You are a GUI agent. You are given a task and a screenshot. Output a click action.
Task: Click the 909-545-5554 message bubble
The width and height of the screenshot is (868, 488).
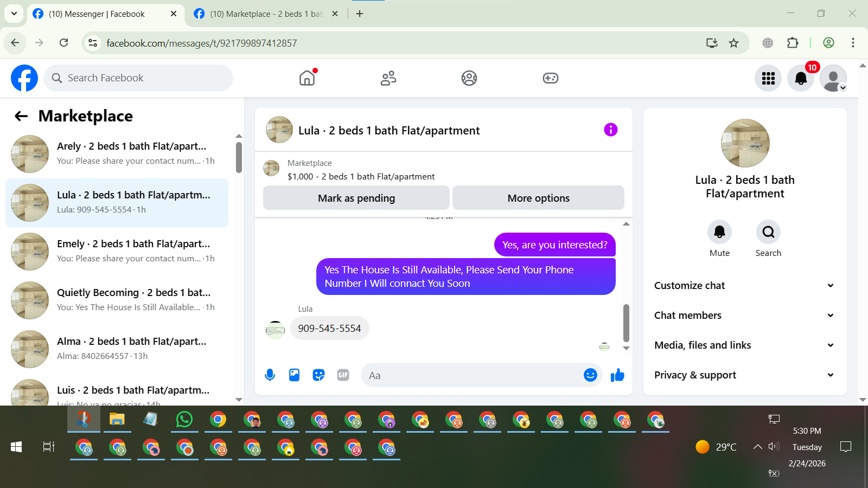(x=329, y=329)
